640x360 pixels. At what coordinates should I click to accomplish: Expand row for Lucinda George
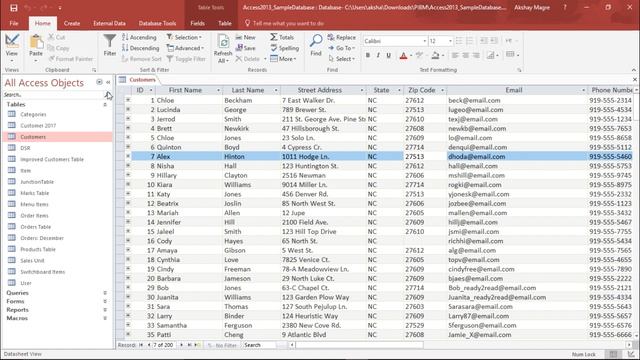(x=128, y=109)
